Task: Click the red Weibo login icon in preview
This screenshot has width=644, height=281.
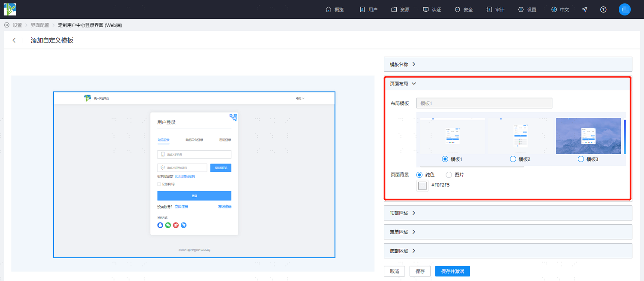Action: click(176, 225)
